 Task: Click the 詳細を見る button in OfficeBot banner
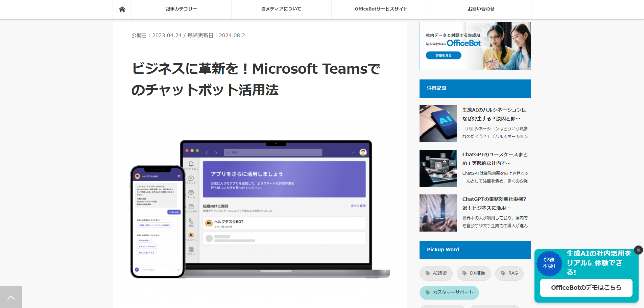tap(444, 55)
